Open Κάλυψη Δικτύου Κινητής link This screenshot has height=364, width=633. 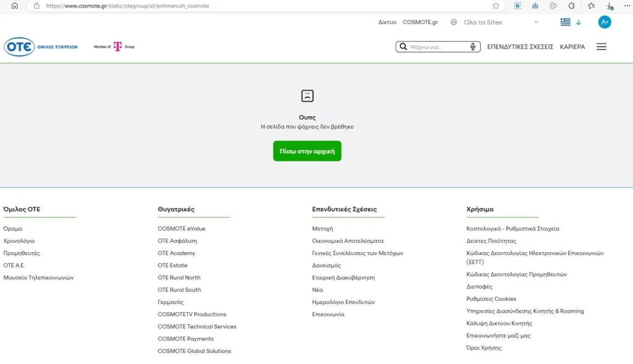pyautogui.click(x=499, y=323)
